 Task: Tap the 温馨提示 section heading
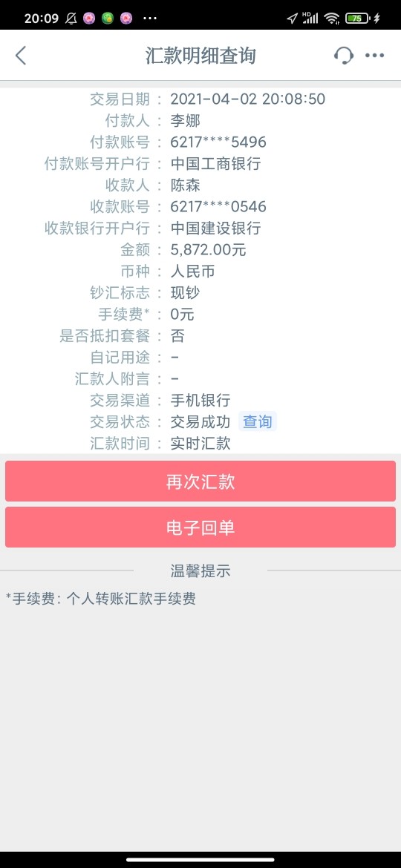pos(200,571)
